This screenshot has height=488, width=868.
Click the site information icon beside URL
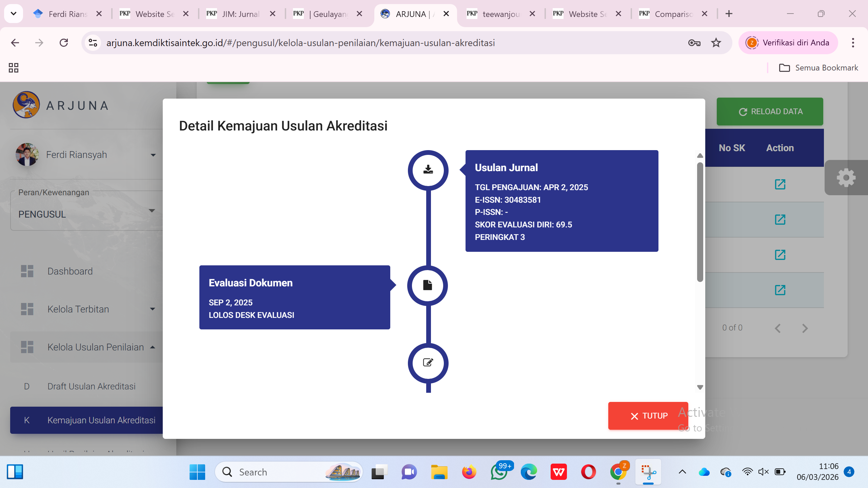pos(93,43)
